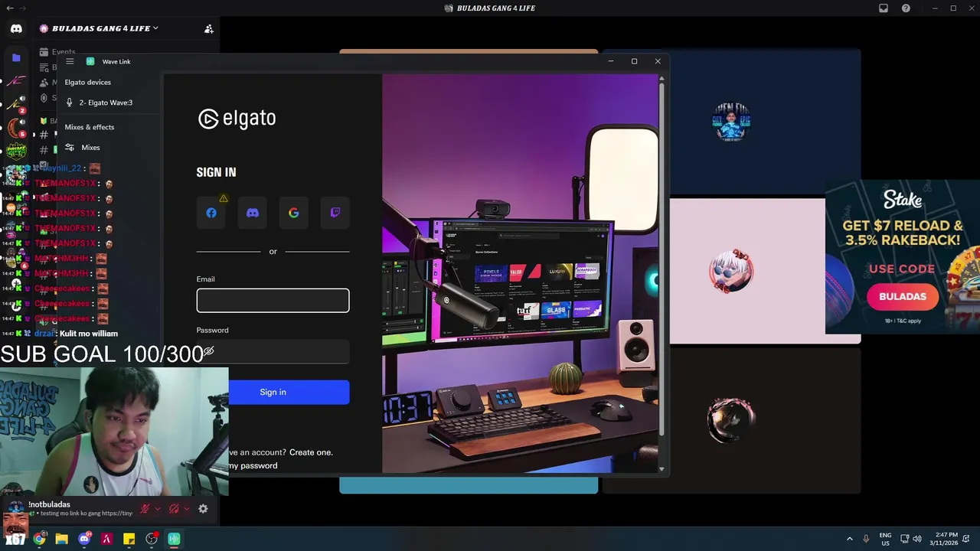Open Discord inbox icon in title bar
980x551 pixels.
coord(884,8)
